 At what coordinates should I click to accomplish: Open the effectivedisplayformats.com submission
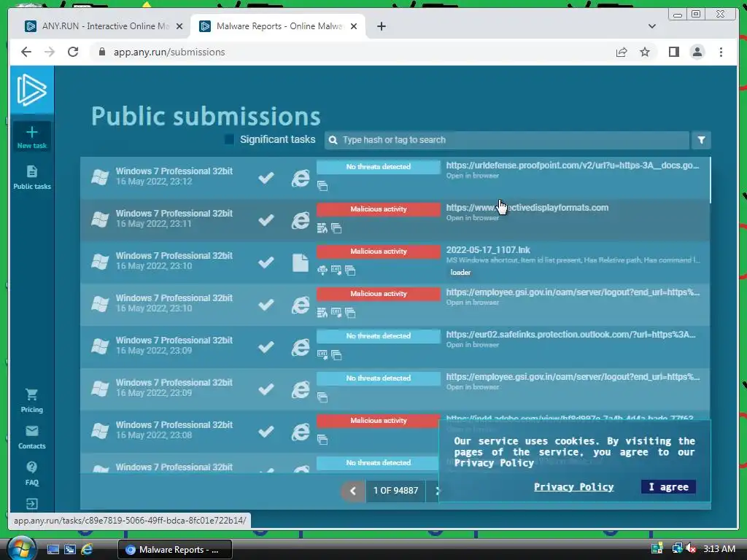(527, 208)
